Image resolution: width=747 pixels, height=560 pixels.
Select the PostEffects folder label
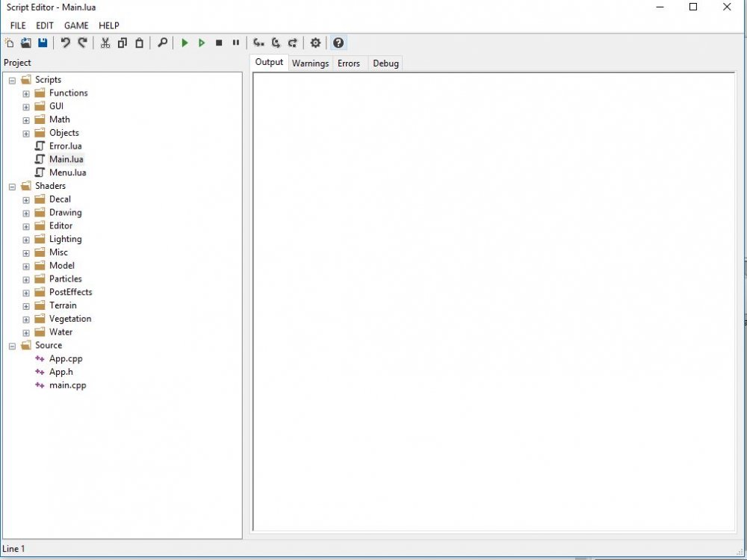[x=70, y=292]
